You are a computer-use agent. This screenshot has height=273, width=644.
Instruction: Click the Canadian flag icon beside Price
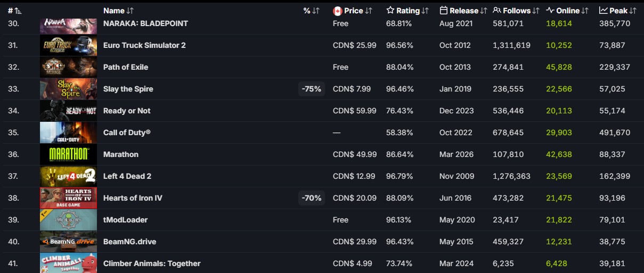click(x=337, y=11)
